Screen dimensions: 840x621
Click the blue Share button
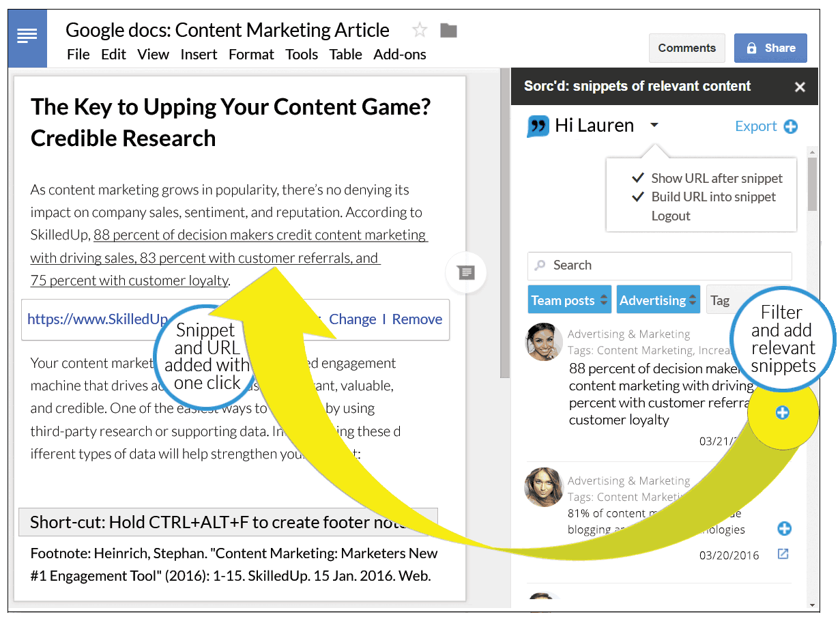tap(770, 48)
